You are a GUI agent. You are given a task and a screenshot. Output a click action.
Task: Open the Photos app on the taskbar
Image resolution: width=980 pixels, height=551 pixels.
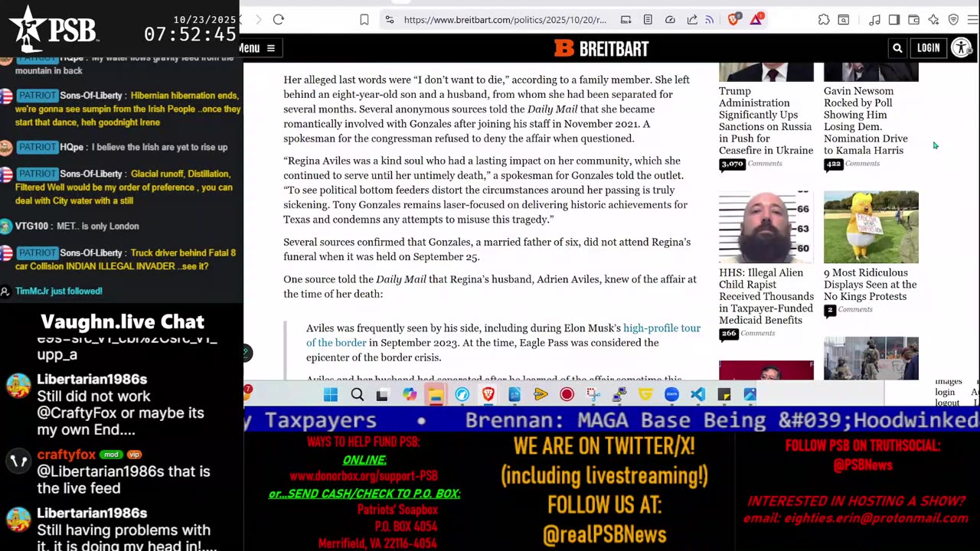(750, 395)
